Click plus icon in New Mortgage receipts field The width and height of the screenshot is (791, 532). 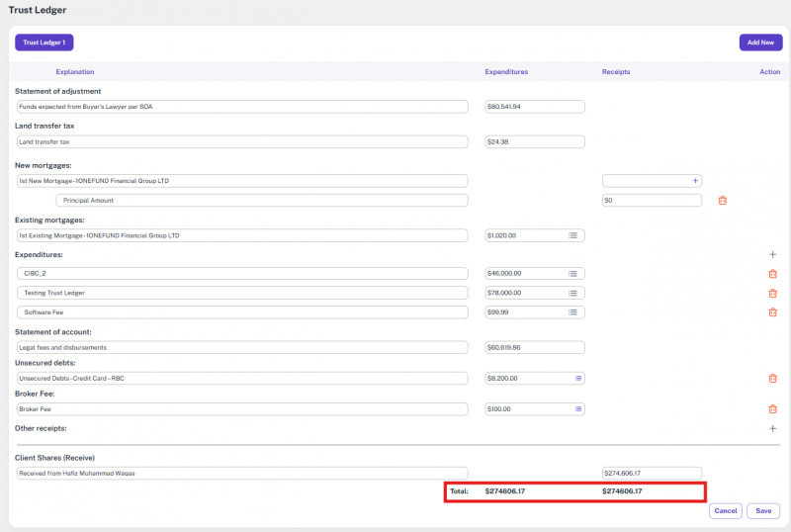point(694,181)
